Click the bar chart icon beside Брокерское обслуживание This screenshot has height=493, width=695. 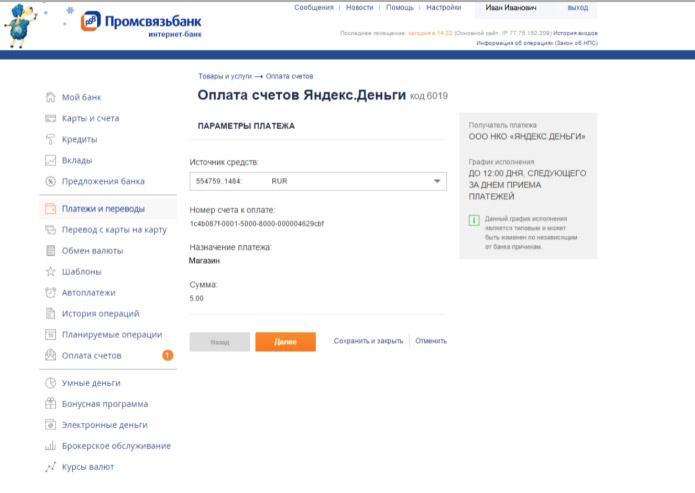tap(51, 446)
